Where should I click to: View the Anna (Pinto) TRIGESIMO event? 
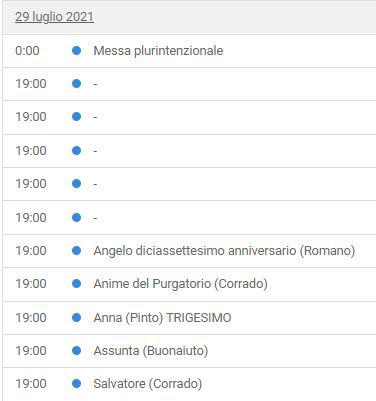tap(162, 318)
